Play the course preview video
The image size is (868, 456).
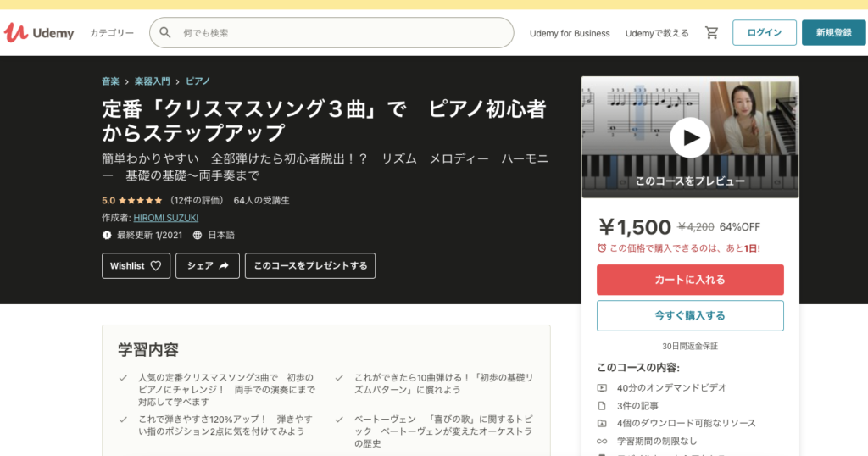pos(690,136)
